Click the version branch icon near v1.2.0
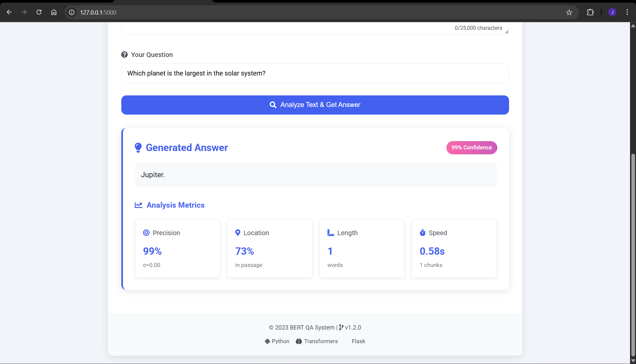Screen dimensions: 636x364 click(x=341, y=328)
